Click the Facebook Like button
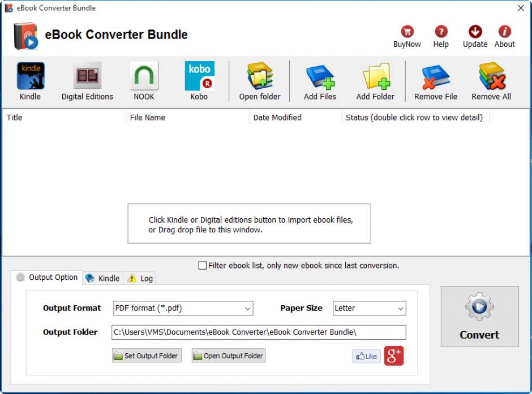 [366, 356]
